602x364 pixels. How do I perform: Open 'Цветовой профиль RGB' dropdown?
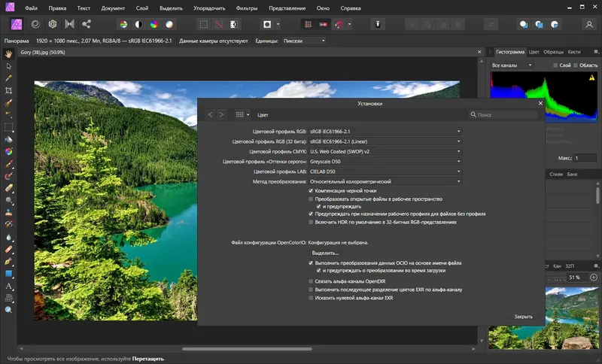385,131
